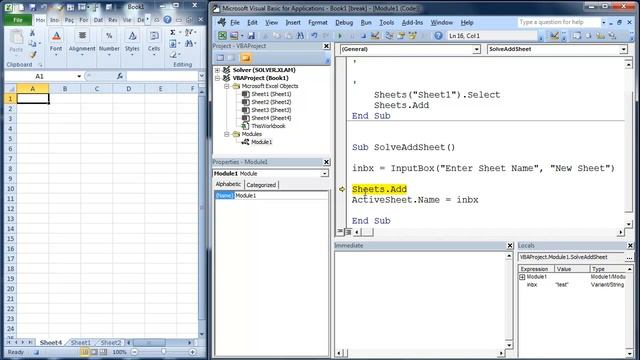Collapse the Modules folder
Image resolution: width=640 pixels, height=360 pixels.
[x=227, y=134]
